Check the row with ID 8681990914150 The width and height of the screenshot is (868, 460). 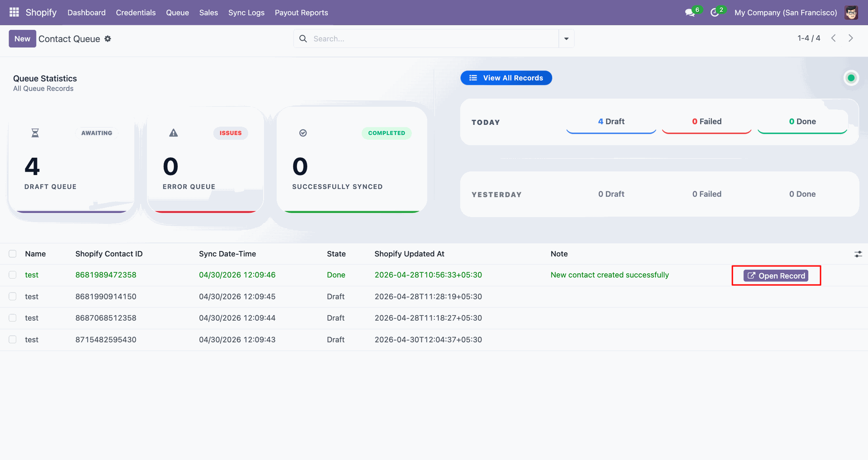[x=13, y=296]
